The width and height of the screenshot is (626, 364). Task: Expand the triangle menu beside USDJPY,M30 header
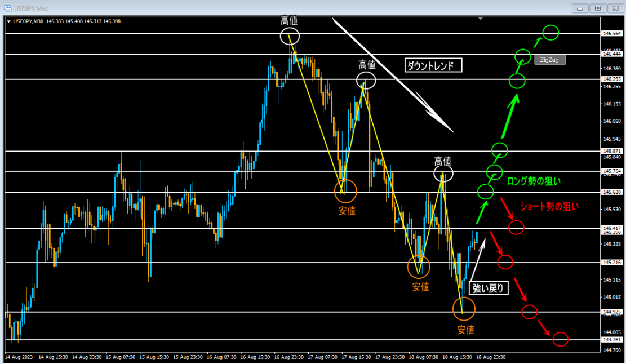pos(8,21)
